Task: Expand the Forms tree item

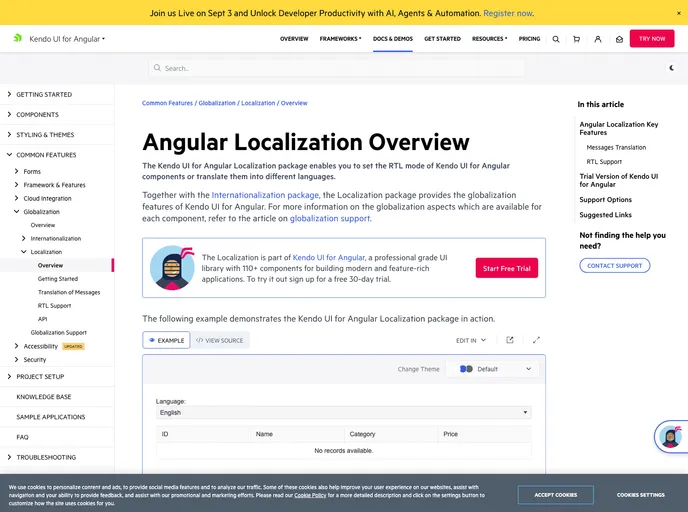Action: [16, 171]
